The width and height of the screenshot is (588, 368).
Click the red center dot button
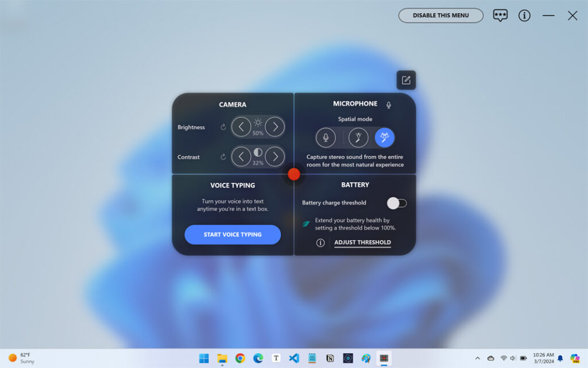coord(294,174)
